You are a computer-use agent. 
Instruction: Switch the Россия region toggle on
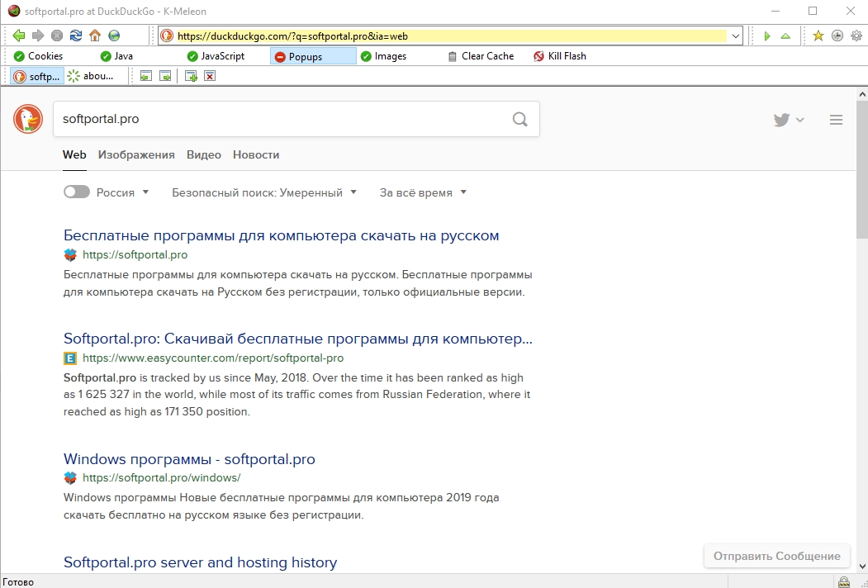click(77, 192)
